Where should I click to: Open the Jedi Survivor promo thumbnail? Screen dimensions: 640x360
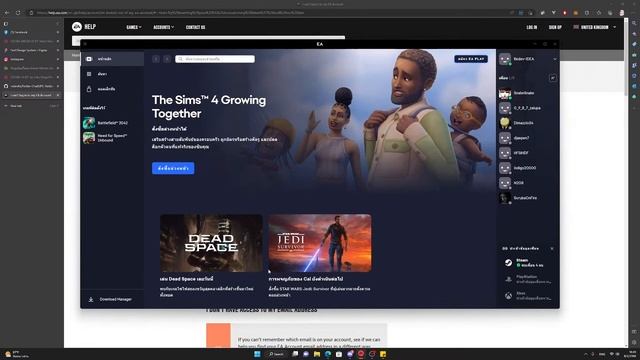click(320, 243)
